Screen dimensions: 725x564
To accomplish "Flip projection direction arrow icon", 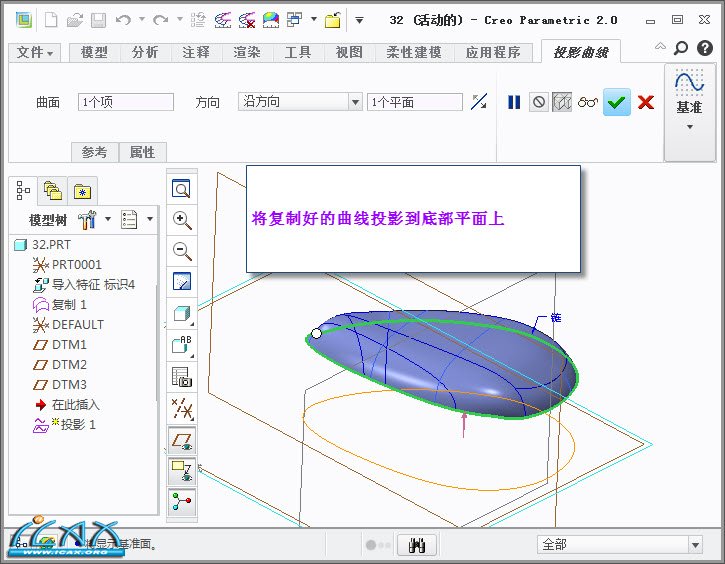I will 479,102.
